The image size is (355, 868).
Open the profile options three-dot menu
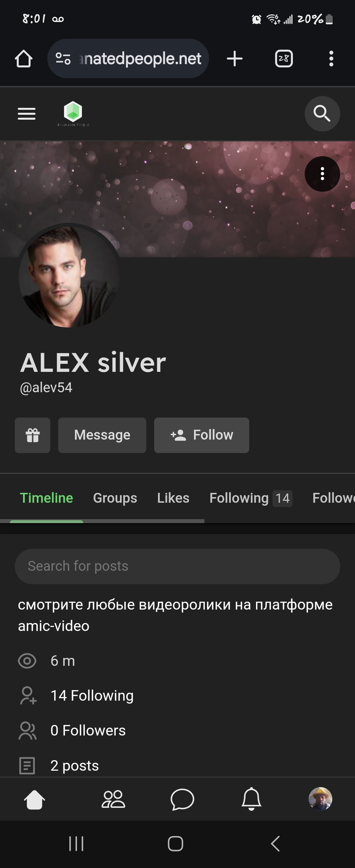(x=322, y=174)
